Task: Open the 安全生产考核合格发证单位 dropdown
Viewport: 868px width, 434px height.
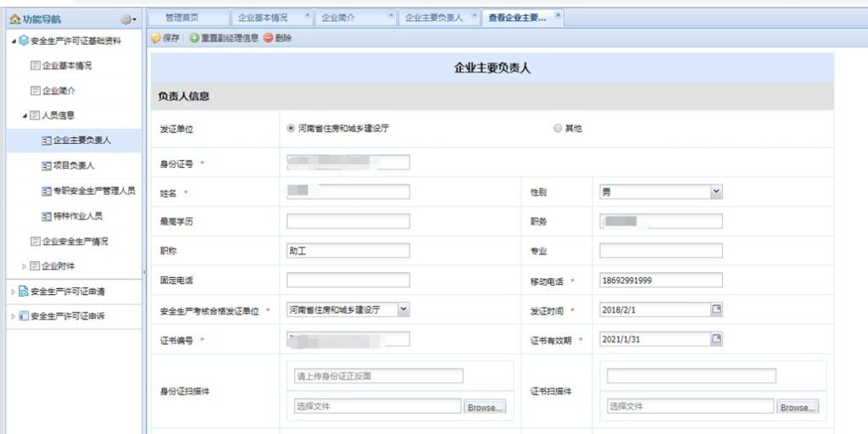Action: point(403,309)
